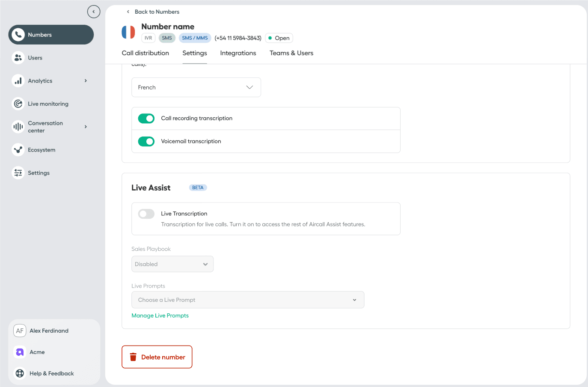
Task: Click the Help & Feedback lifebuoy icon
Action: pyautogui.click(x=20, y=373)
